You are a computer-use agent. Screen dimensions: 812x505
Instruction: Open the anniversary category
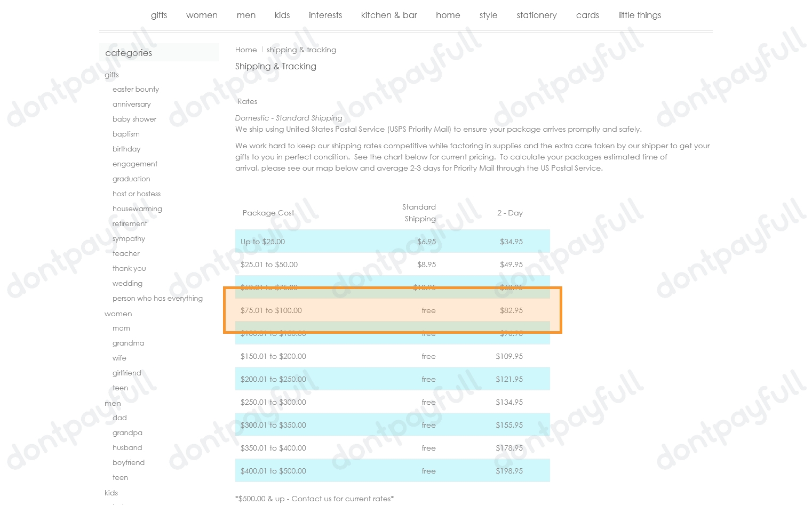coord(132,105)
